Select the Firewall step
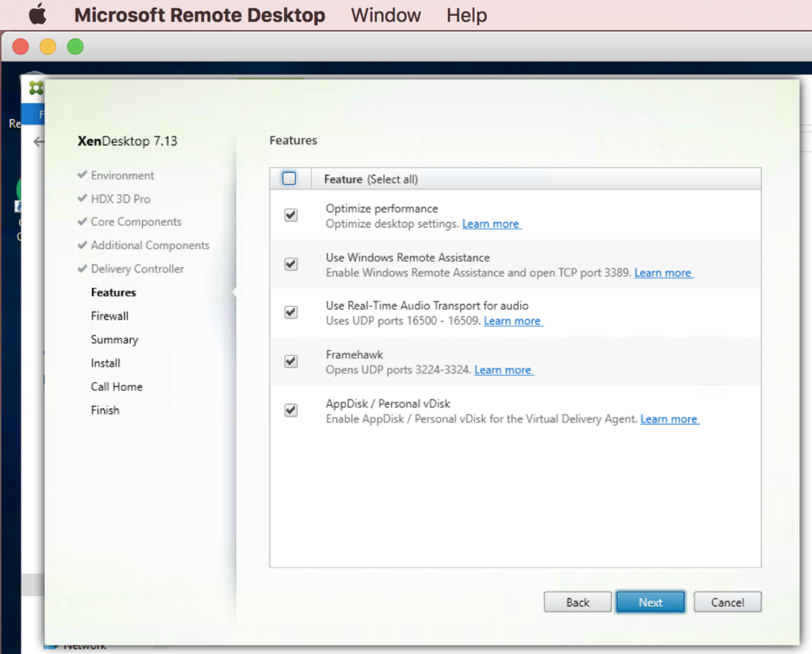Viewport: 812px width, 654px height. 109,316
